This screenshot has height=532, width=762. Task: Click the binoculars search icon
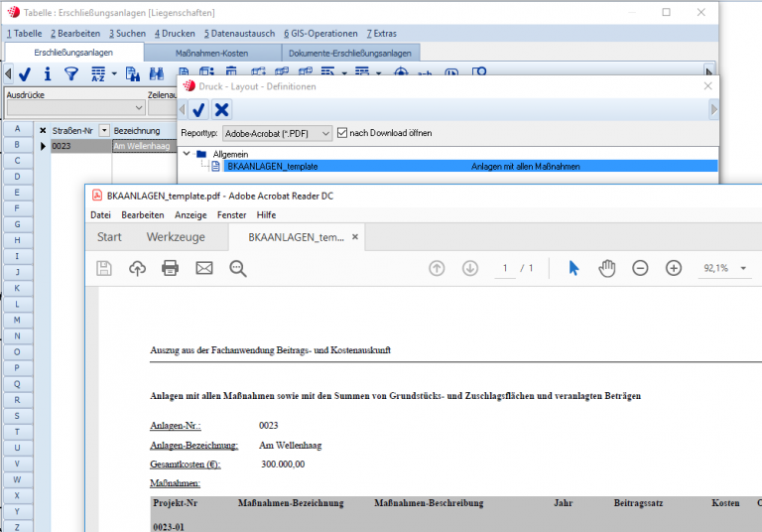pos(157,73)
